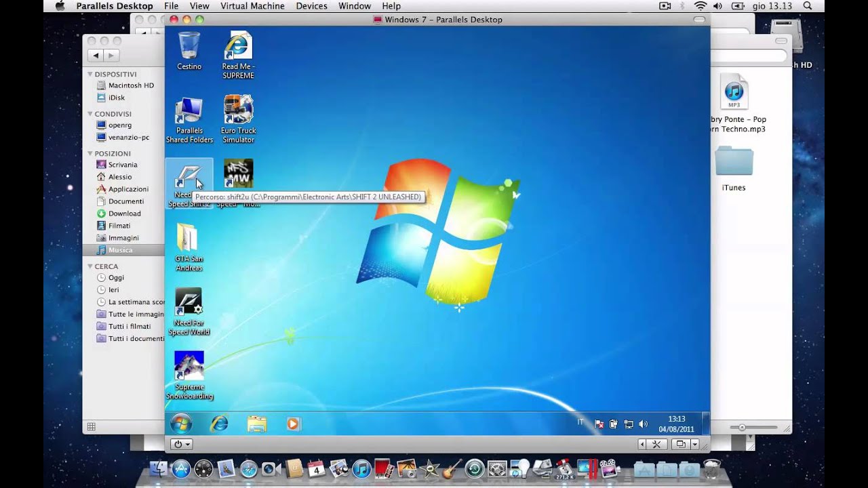Screen dimensions: 868x488
Task: Open the Windows clock showing 13:13
Action: tap(676, 424)
